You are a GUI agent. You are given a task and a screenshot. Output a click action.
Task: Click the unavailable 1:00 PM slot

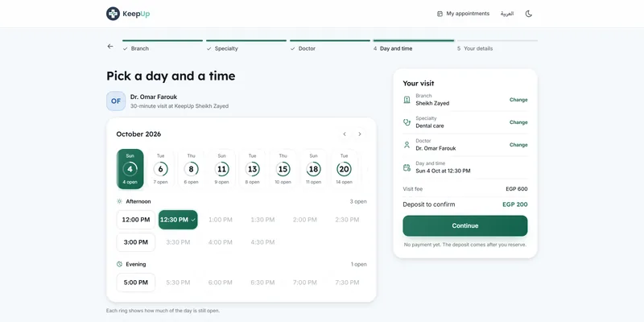click(x=221, y=220)
